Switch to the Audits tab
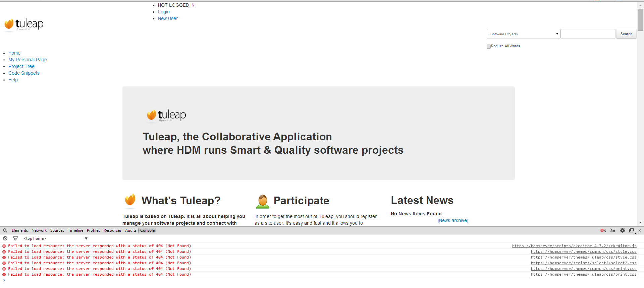 (x=131, y=230)
